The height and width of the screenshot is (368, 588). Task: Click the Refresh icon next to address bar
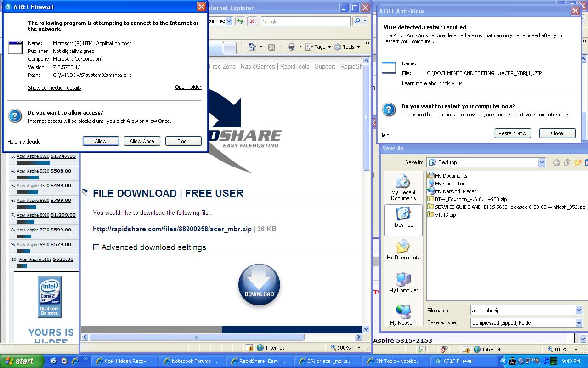[x=240, y=21]
